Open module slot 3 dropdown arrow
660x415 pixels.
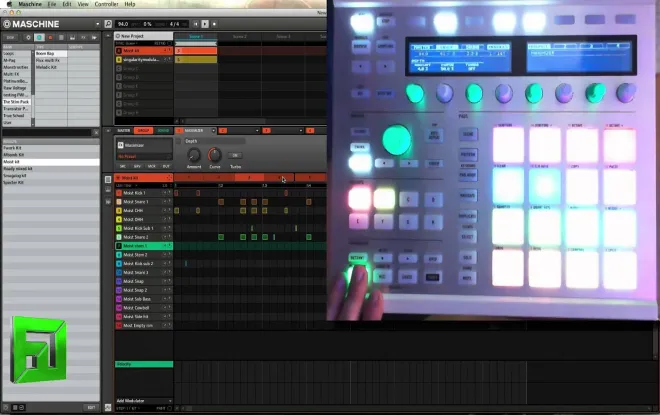[x=301, y=130]
